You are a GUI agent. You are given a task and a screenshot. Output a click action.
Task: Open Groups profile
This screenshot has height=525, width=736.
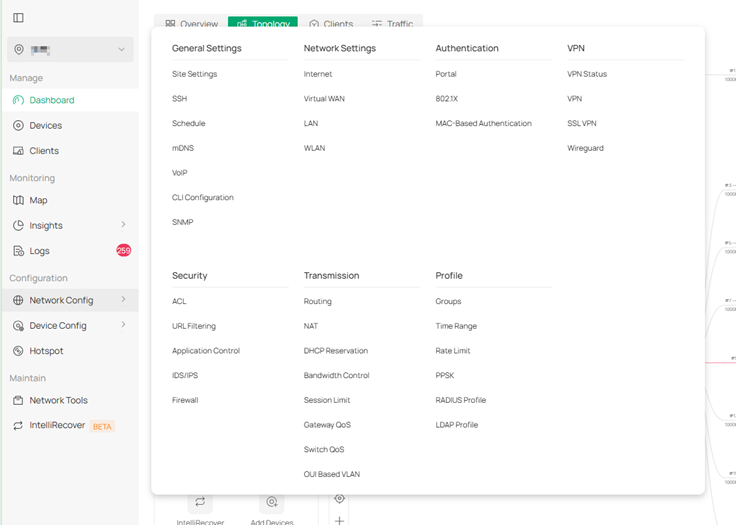coord(448,301)
